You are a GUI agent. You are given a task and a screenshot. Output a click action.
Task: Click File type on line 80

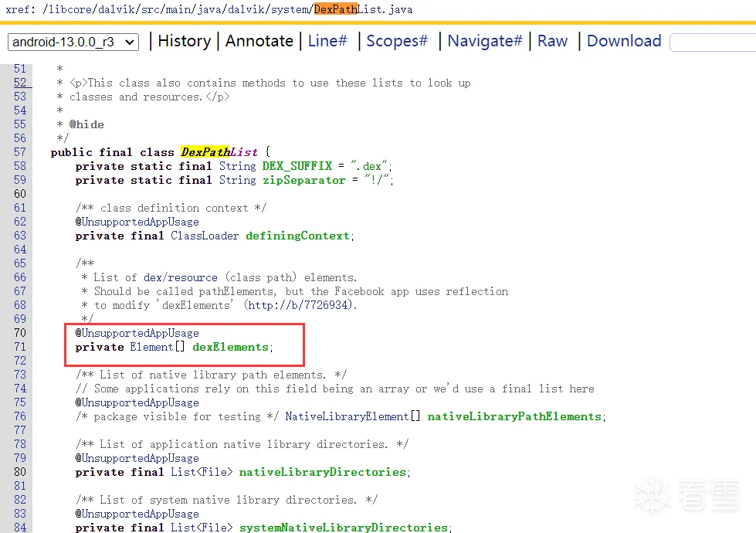coord(214,472)
